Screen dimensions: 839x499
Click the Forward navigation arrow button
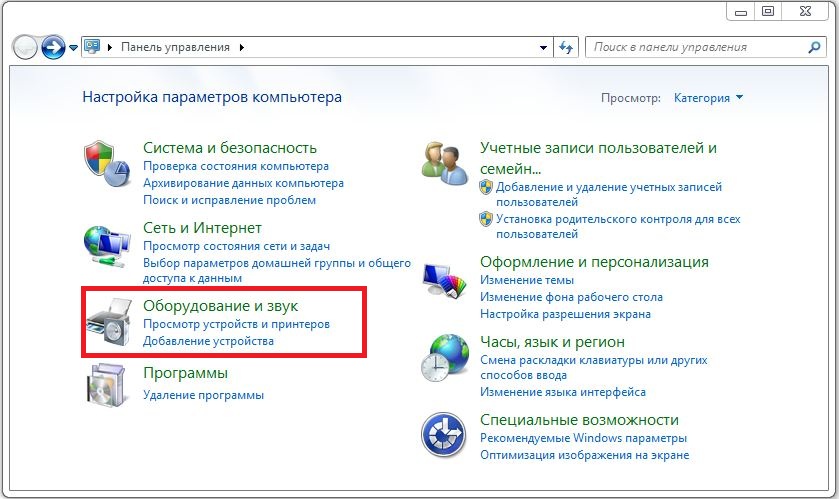click(54, 48)
